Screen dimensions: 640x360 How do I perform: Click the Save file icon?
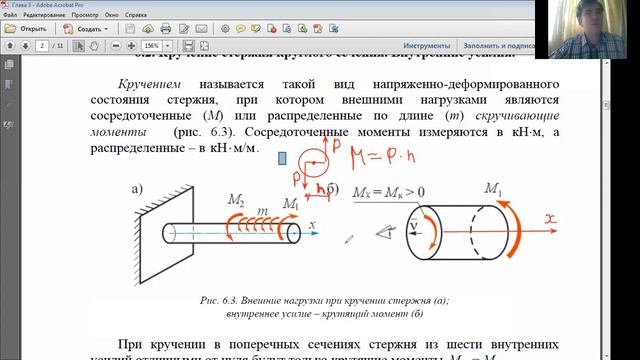pyautogui.click(x=130, y=29)
